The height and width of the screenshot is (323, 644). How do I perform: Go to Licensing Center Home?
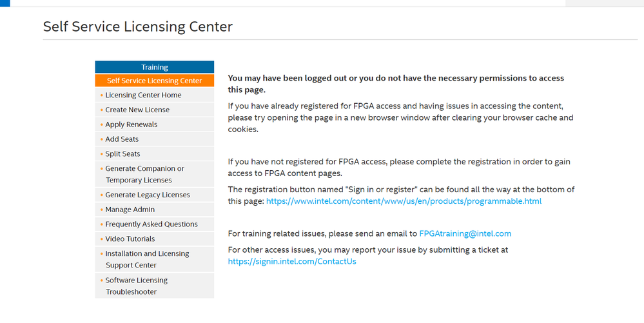pyautogui.click(x=143, y=95)
